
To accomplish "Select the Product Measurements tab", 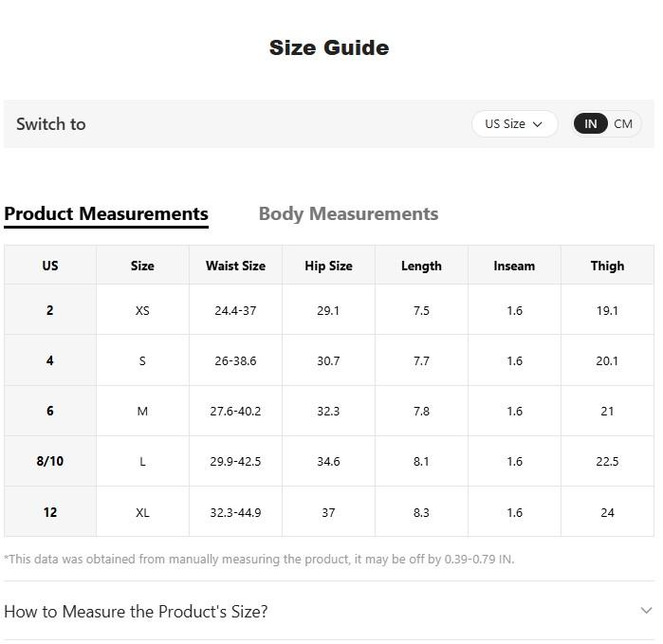I will (x=106, y=213).
